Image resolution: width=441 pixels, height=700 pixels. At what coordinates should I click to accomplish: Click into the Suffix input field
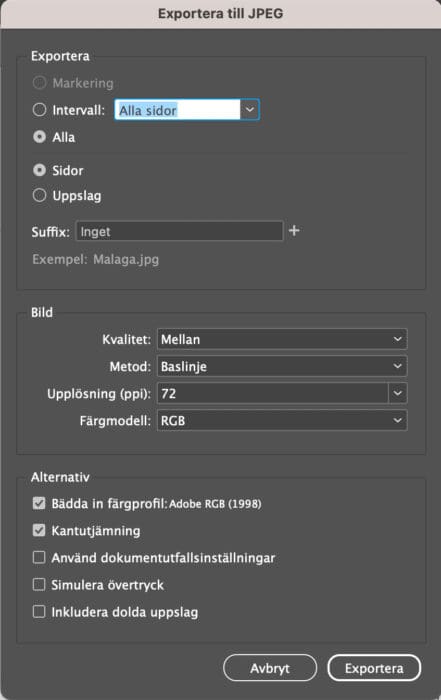coord(179,231)
